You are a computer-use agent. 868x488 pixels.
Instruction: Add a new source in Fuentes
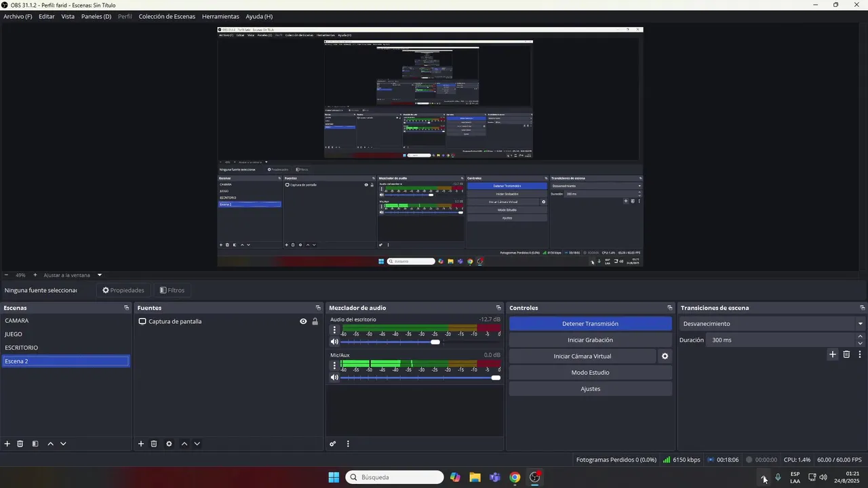pos(141,444)
